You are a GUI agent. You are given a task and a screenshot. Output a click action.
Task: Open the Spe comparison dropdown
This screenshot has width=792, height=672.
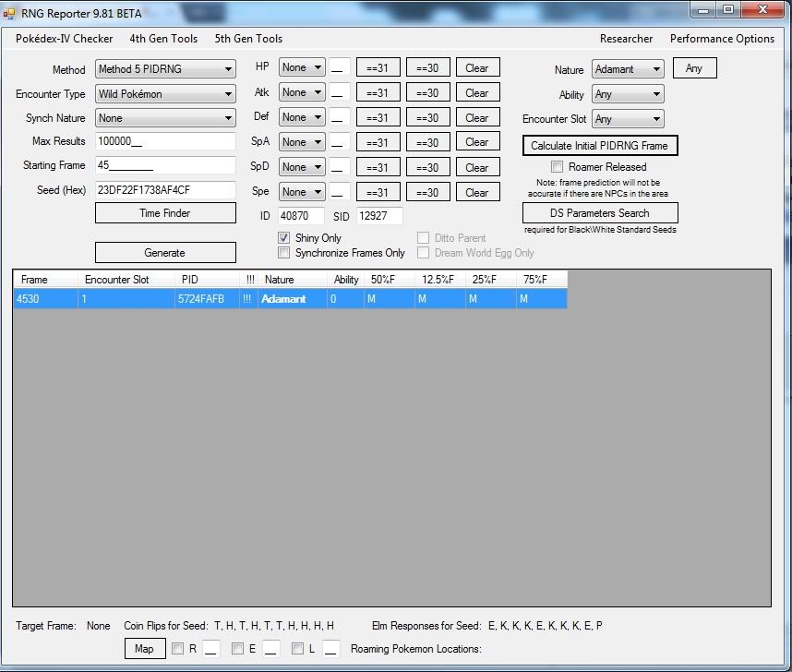click(302, 192)
